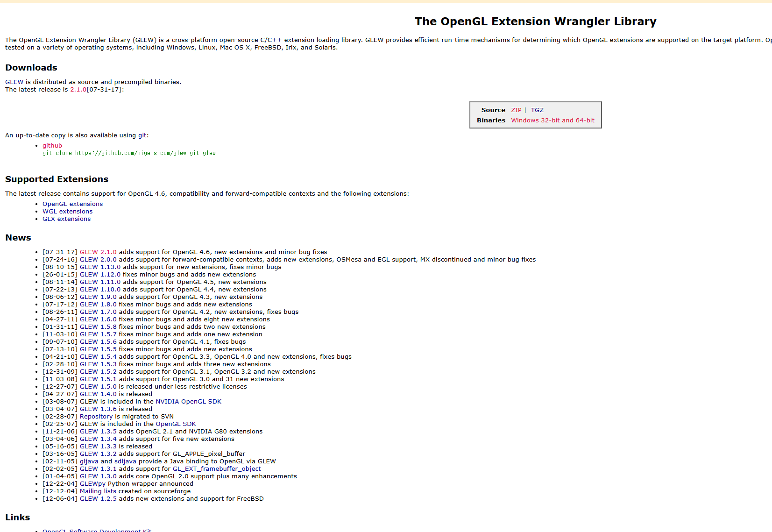Open the GLEW 1.3.6 news link
Image resolution: width=772 pixels, height=532 pixels.
98,409
